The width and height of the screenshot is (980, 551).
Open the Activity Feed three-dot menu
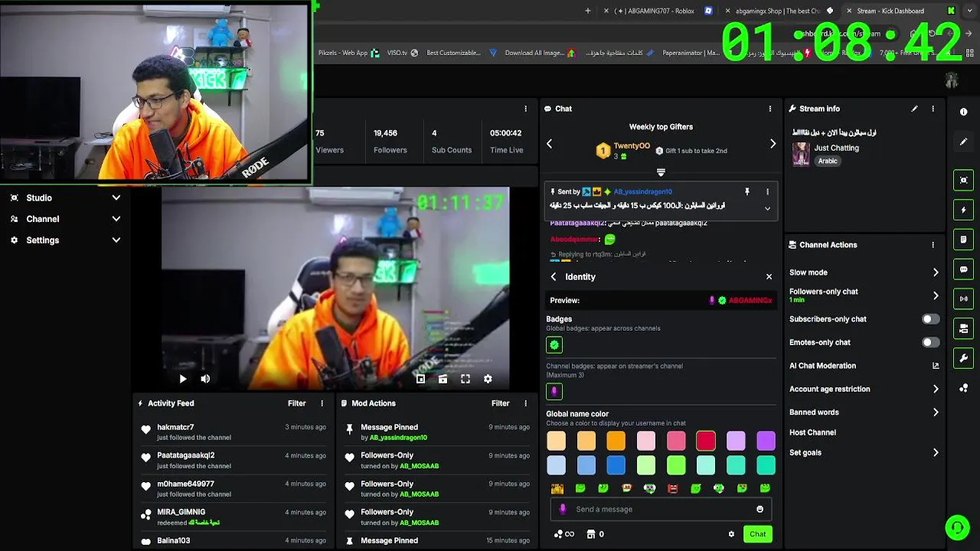pyautogui.click(x=322, y=403)
